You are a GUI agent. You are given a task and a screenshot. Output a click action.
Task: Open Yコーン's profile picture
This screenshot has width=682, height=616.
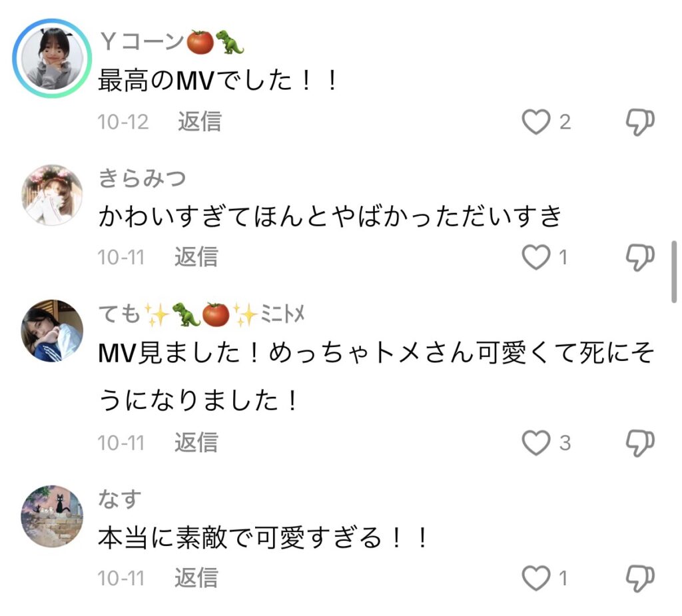pyautogui.click(x=52, y=59)
